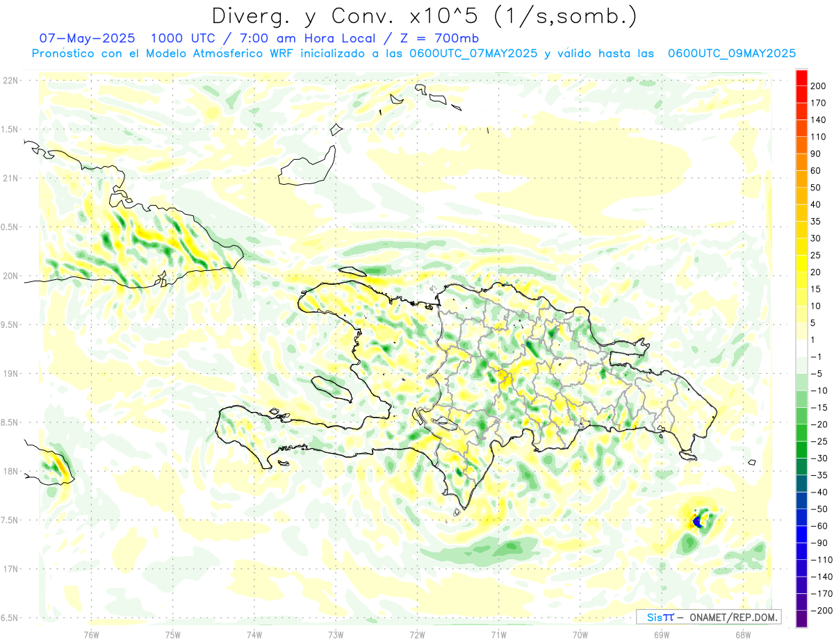Image resolution: width=834 pixels, height=644 pixels.
Task: Pick the orange color scale segment beside "60"
Action: coord(801,162)
